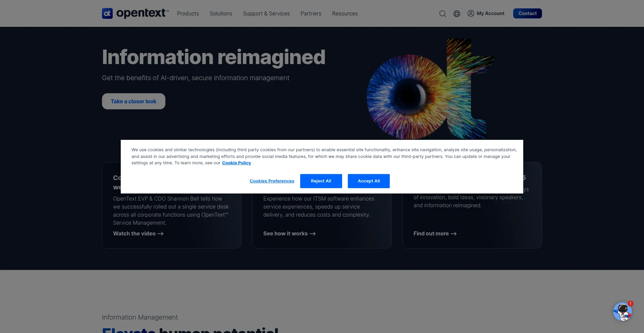Click the arrow beside See how it works
This screenshot has width=644, height=333.
(313, 234)
